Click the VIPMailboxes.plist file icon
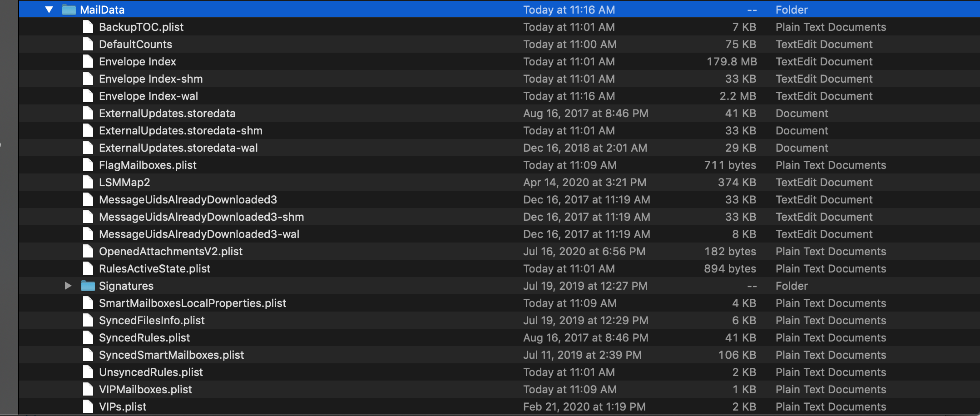980x416 pixels. coord(88,389)
